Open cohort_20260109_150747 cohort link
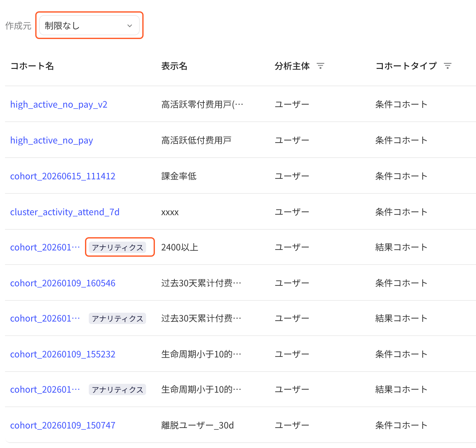This screenshot has width=476, height=448. coord(63,425)
